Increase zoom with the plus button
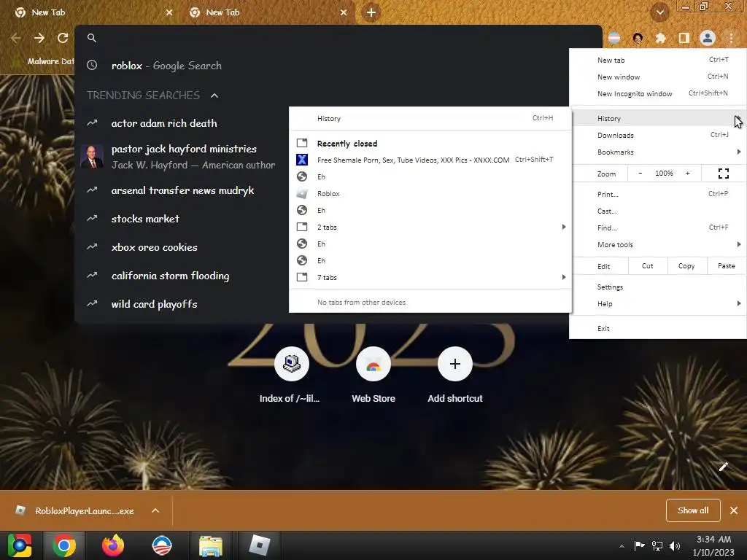 tap(687, 174)
